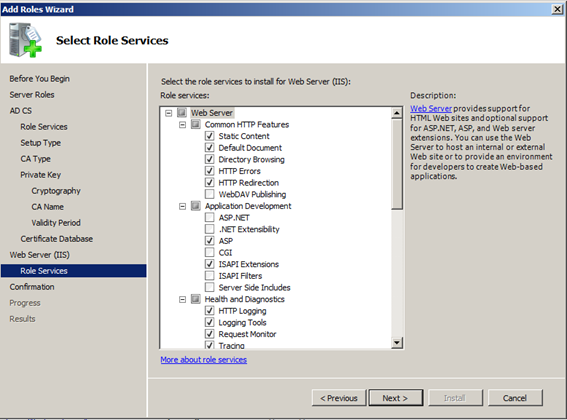Check the ASP.NET role service
Viewport: 567px width, 420px height.
(209, 217)
